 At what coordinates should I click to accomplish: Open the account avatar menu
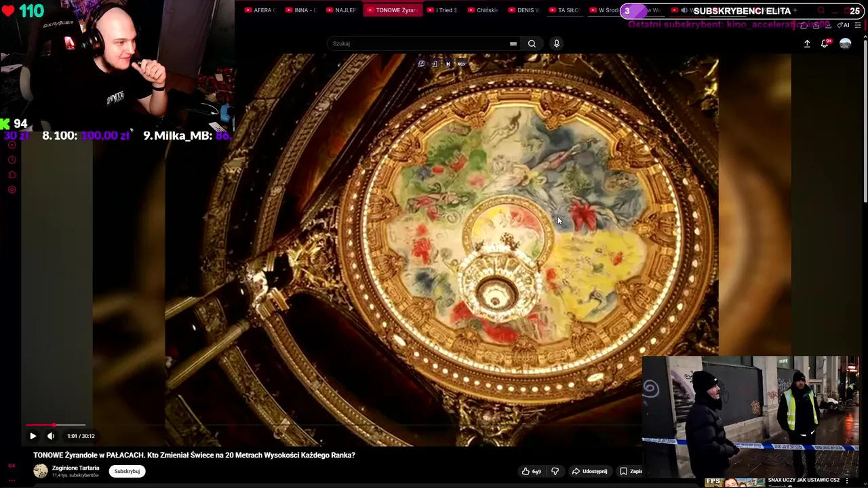coord(845,43)
